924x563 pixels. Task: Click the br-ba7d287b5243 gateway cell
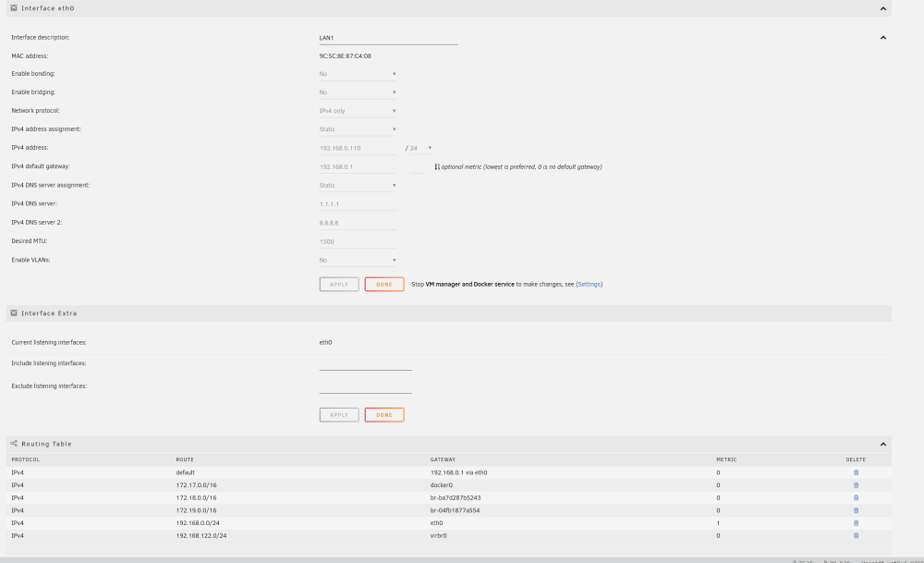pyautogui.click(x=455, y=497)
